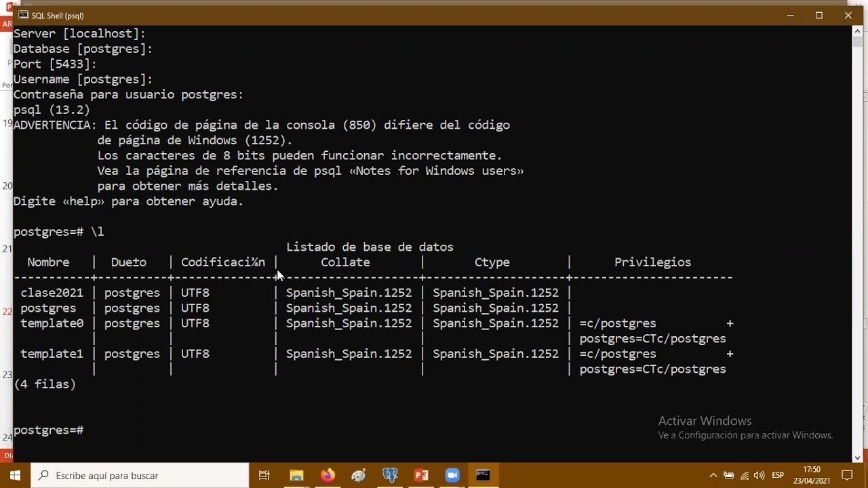Open Firefox from the taskbar
This screenshot has height=488, width=868.
(x=328, y=476)
